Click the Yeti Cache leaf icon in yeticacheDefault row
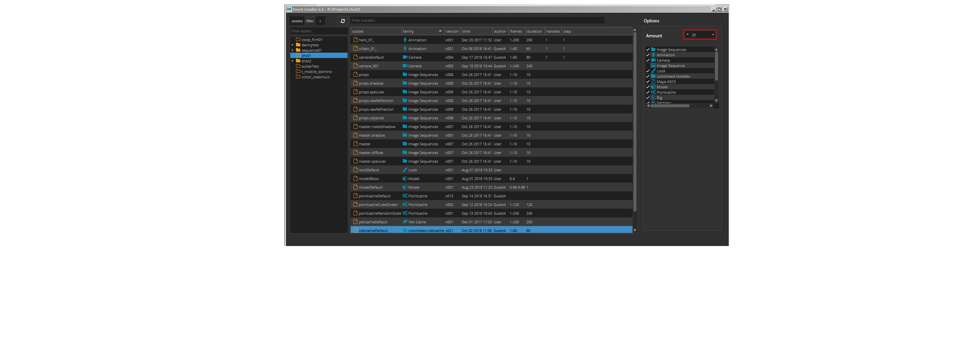 (x=405, y=222)
